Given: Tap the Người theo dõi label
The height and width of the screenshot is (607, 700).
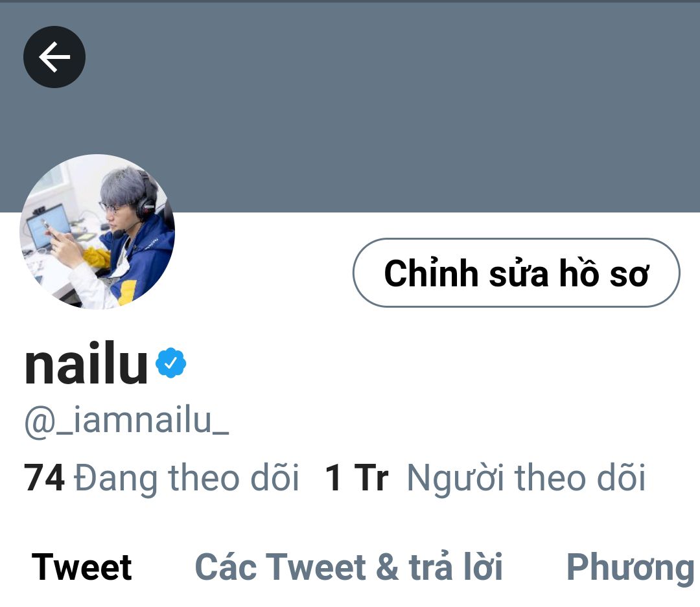Looking at the screenshot, I should pyautogui.click(x=526, y=479).
